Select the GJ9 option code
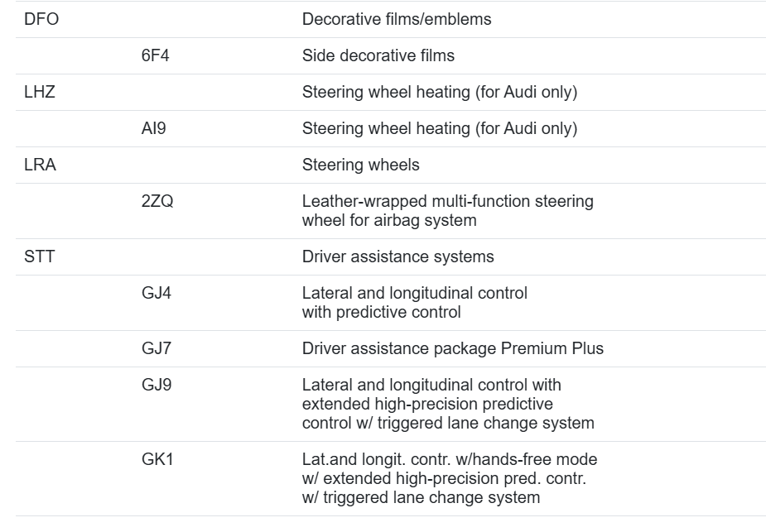The image size is (766, 532). (x=157, y=385)
